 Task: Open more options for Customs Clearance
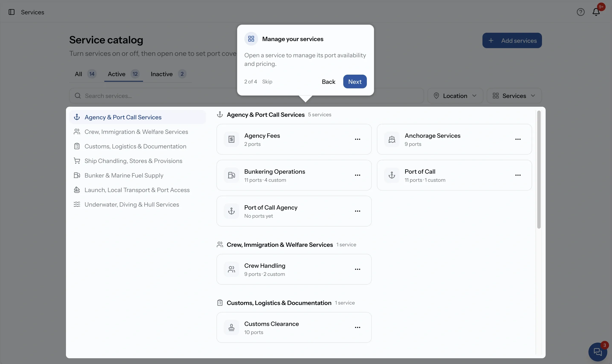click(358, 327)
